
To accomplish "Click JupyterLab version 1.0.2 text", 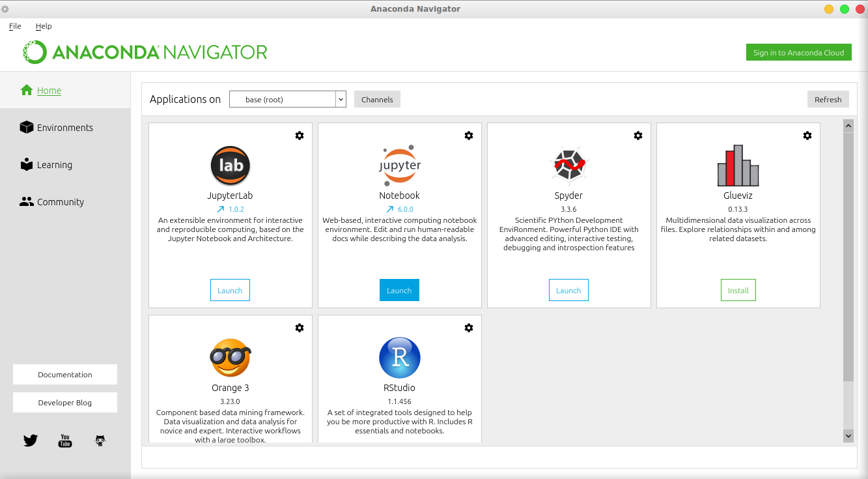I will pos(236,209).
